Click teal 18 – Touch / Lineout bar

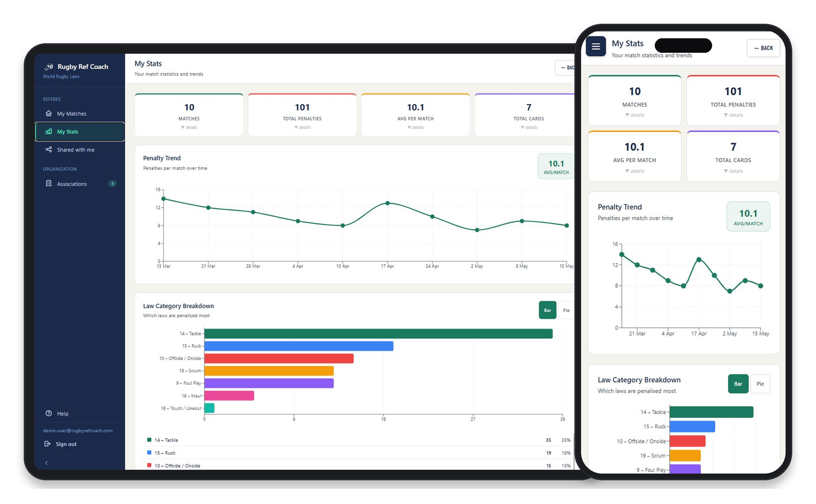[x=209, y=408]
